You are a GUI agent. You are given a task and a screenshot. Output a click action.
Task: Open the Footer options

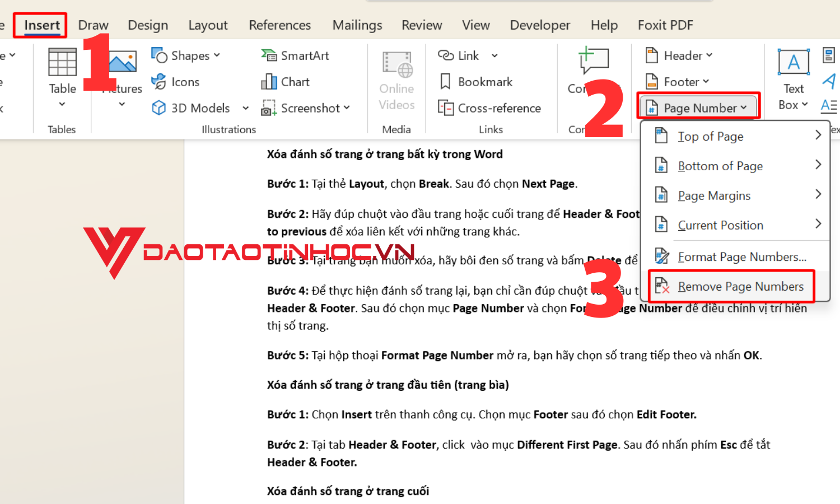point(676,82)
